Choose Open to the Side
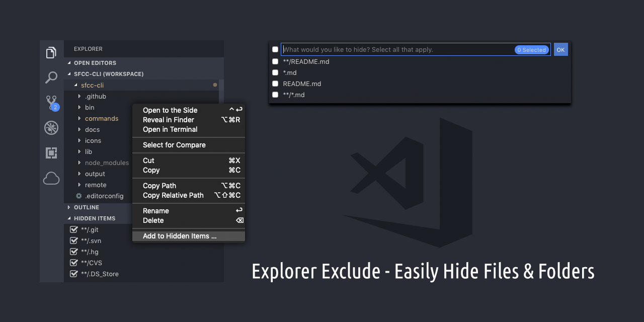Viewport: 644px width, 322px height. [x=189, y=110]
